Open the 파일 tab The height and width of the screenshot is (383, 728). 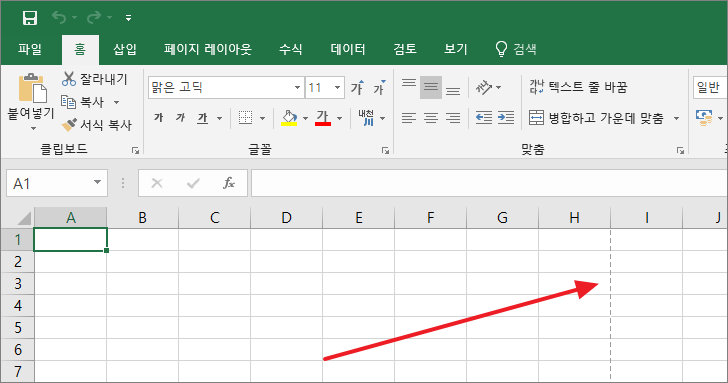[30, 49]
